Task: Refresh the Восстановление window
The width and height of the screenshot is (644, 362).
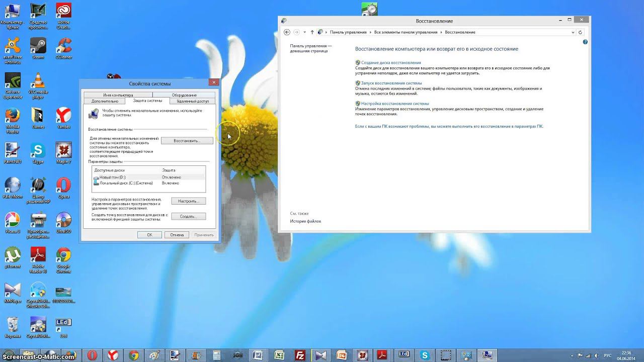Action: tap(580, 32)
